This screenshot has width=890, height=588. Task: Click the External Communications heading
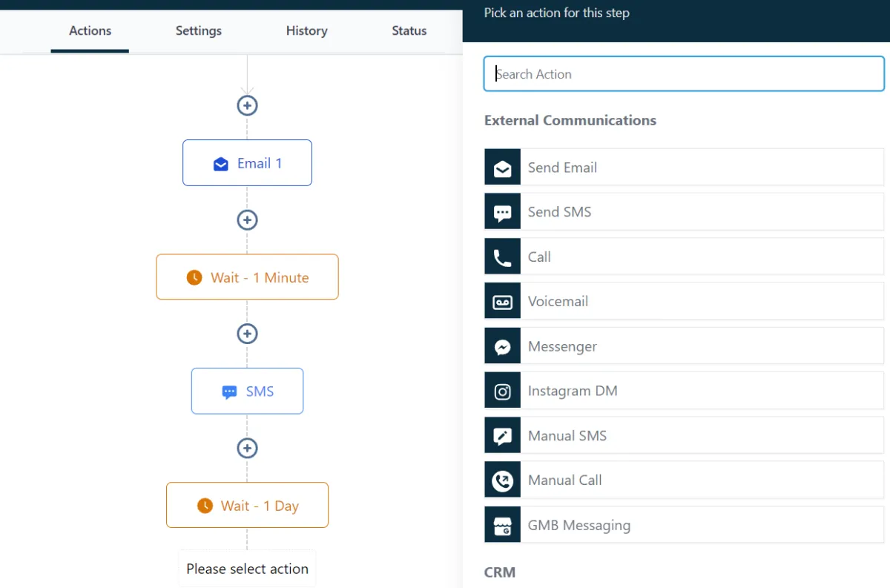coord(570,120)
